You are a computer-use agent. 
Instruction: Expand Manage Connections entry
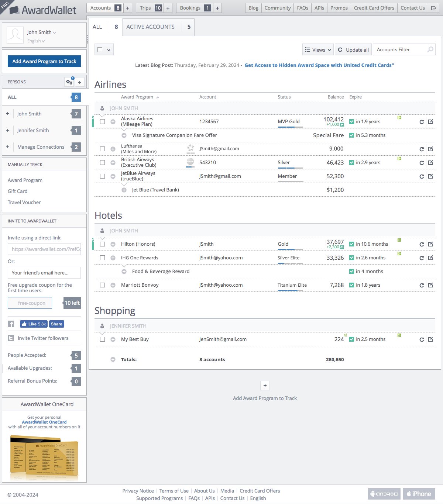(x=8, y=147)
